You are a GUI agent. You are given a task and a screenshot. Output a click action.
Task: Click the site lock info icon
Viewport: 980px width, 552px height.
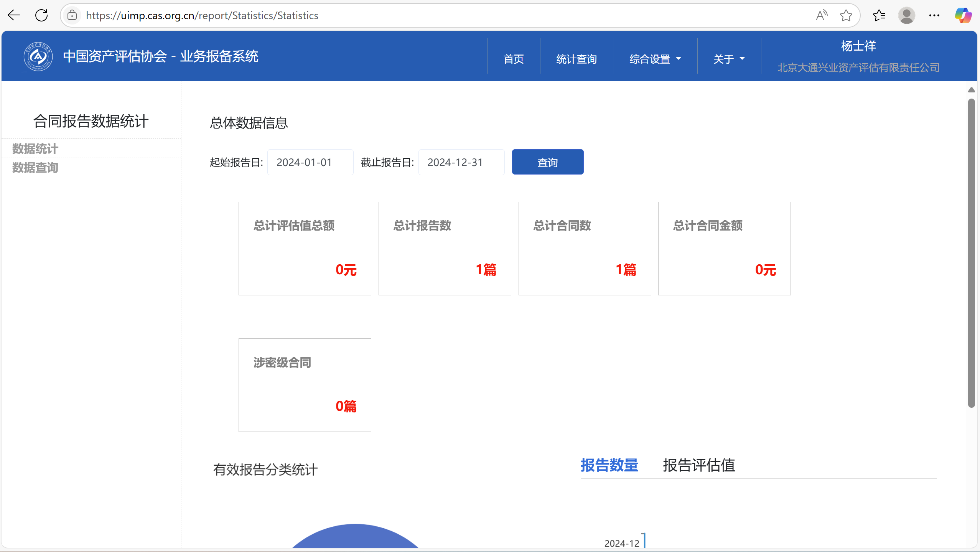tap(72, 15)
